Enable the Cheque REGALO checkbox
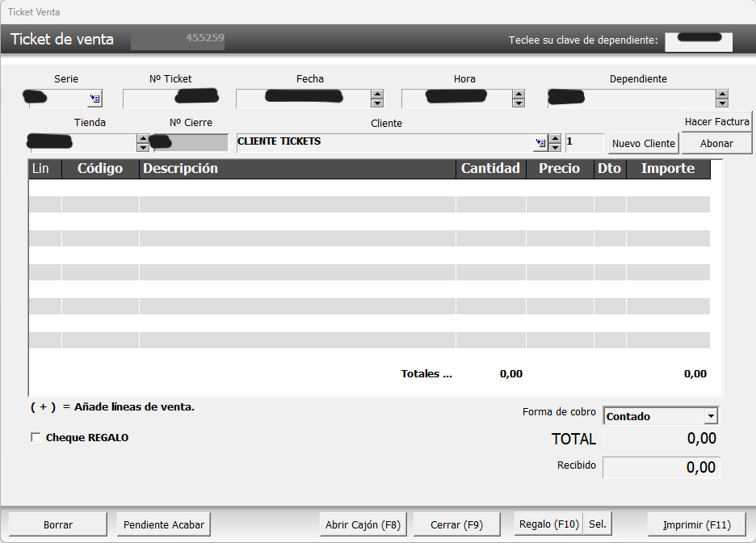The height and width of the screenshot is (543, 756). pyautogui.click(x=36, y=437)
